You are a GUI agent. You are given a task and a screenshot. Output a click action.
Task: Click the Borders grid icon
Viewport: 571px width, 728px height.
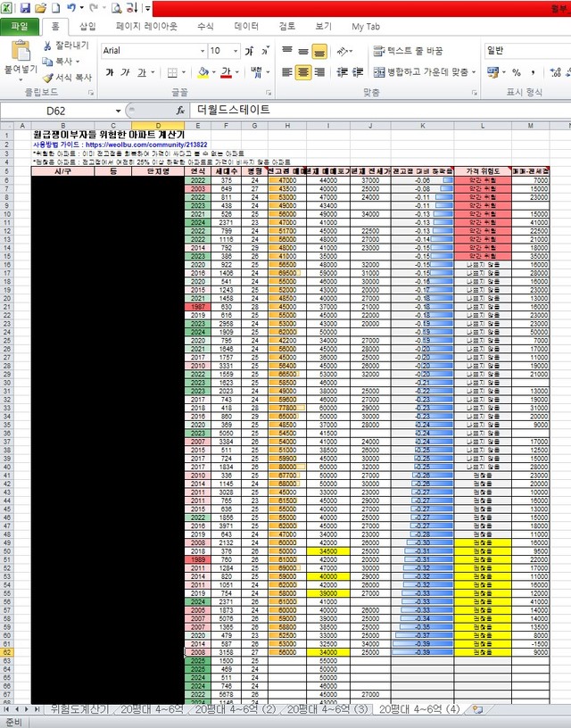pyautogui.click(x=172, y=72)
